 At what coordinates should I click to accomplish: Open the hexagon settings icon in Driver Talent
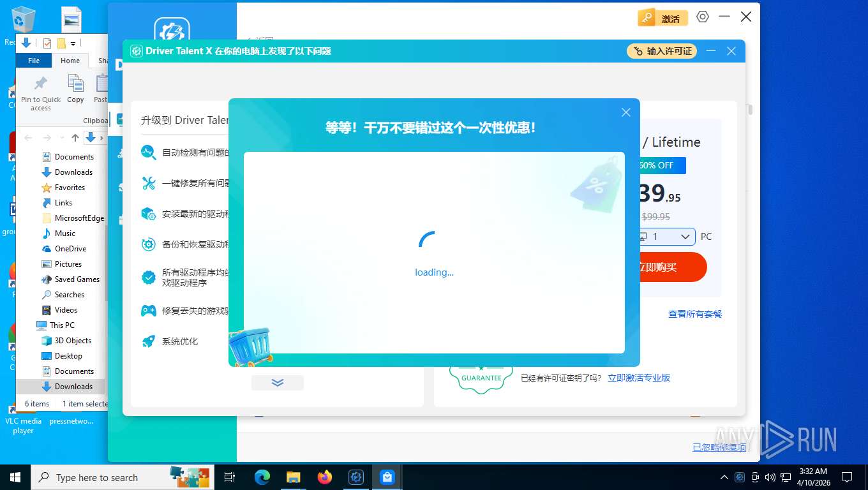coord(703,17)
